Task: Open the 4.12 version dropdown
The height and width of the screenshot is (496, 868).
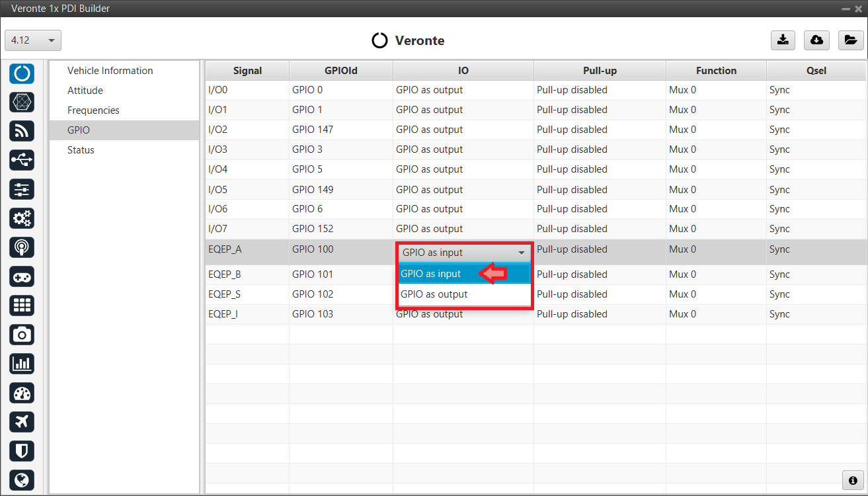Action: point(33,40)
